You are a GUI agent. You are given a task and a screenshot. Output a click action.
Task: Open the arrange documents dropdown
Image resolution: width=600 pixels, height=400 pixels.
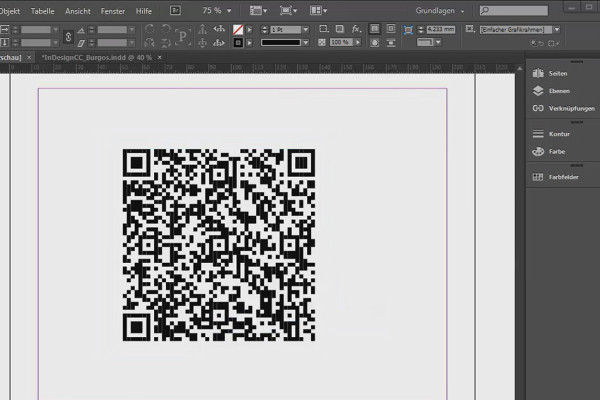[318, 11]
